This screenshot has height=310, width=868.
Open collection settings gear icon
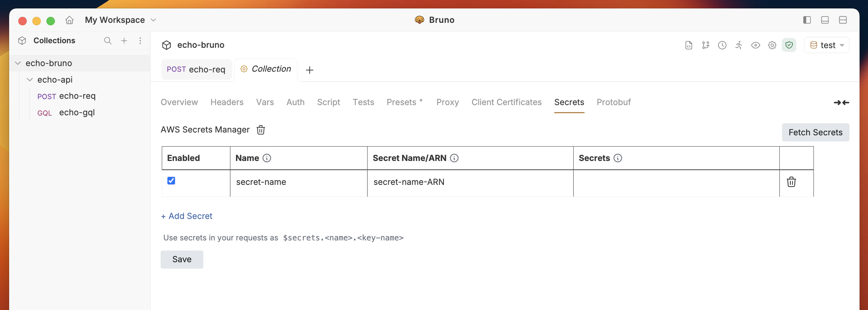pos(772,45)
